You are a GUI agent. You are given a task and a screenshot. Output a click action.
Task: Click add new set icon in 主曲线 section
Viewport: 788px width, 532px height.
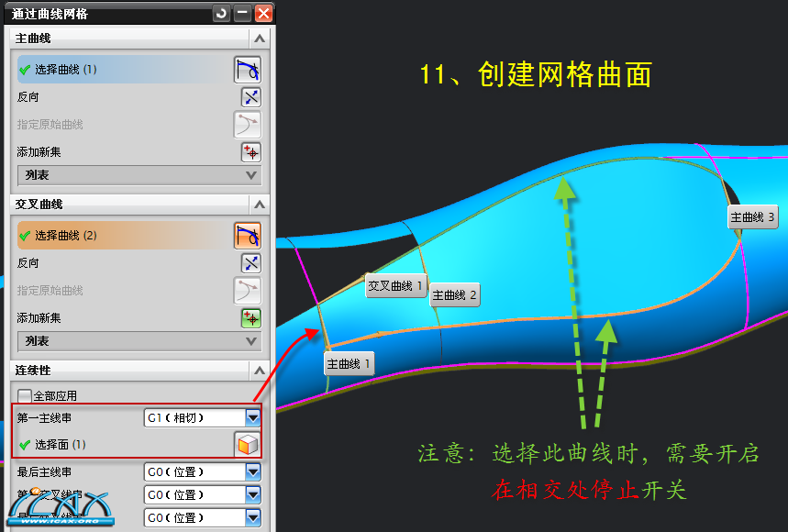250,152
